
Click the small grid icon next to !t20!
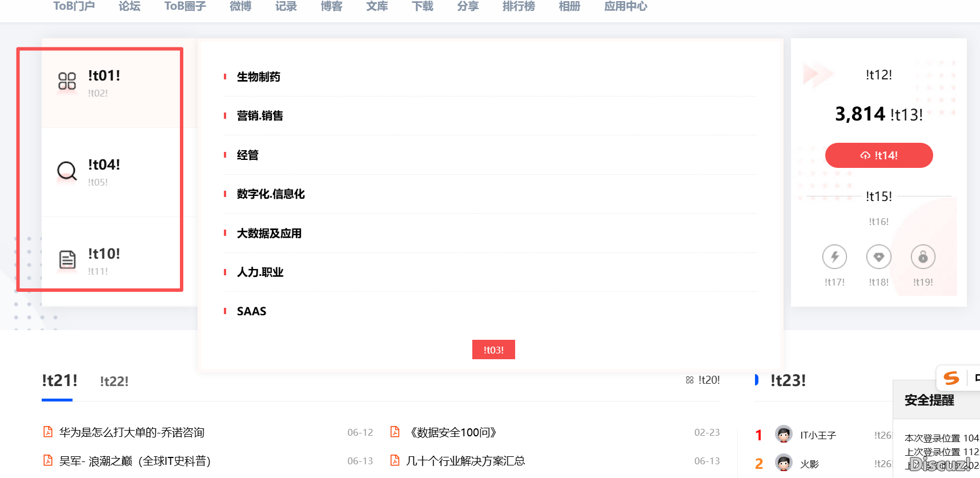coord(689,380)
